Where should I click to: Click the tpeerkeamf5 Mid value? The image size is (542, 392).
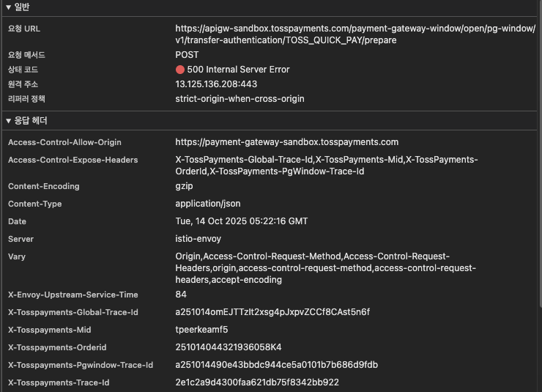tap(201, 330)
